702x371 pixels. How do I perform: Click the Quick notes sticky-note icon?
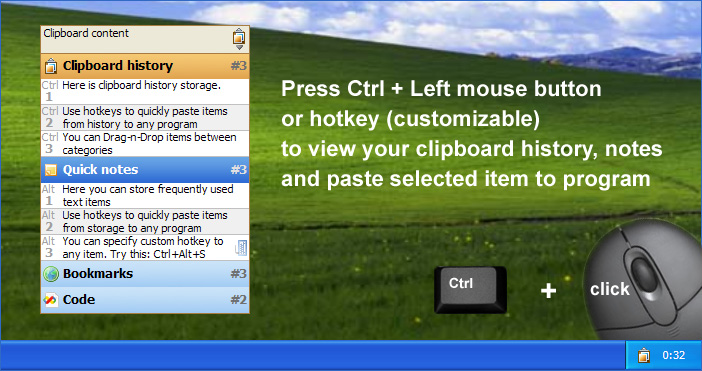[51, 170]
